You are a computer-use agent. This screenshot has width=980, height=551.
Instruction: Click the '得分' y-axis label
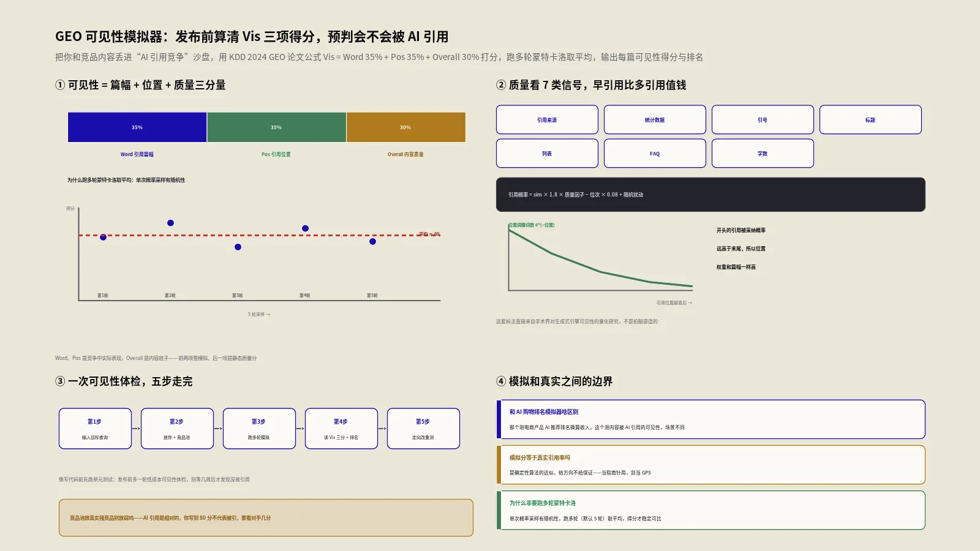pyautogui.click(x=70, y=209)
